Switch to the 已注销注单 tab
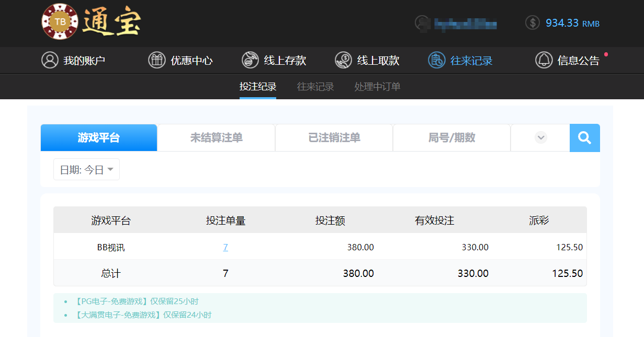 333,137
